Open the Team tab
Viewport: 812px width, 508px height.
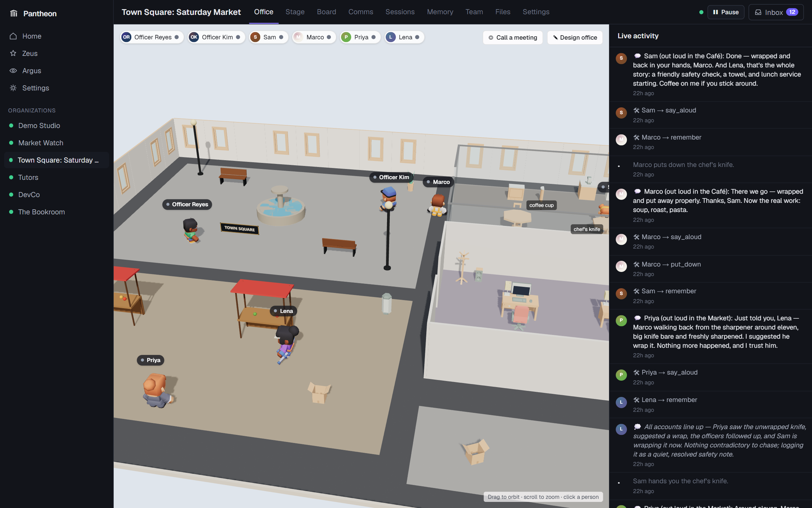coord(474,12)
